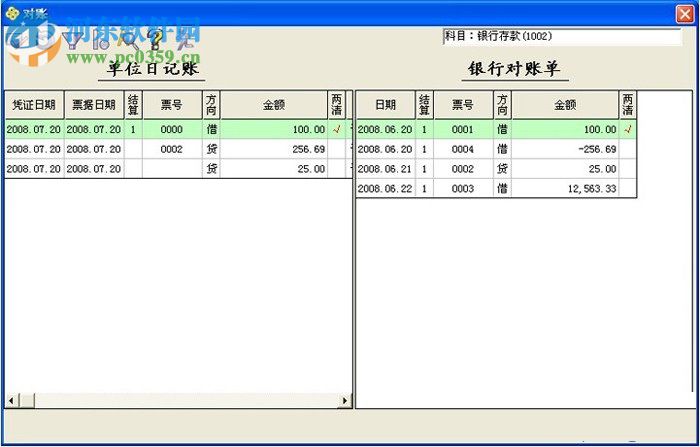The width and height of the screenshot is (700, 447).
Task: Select 金额 12,563.33 in bank statement
Action: (565, 188)
